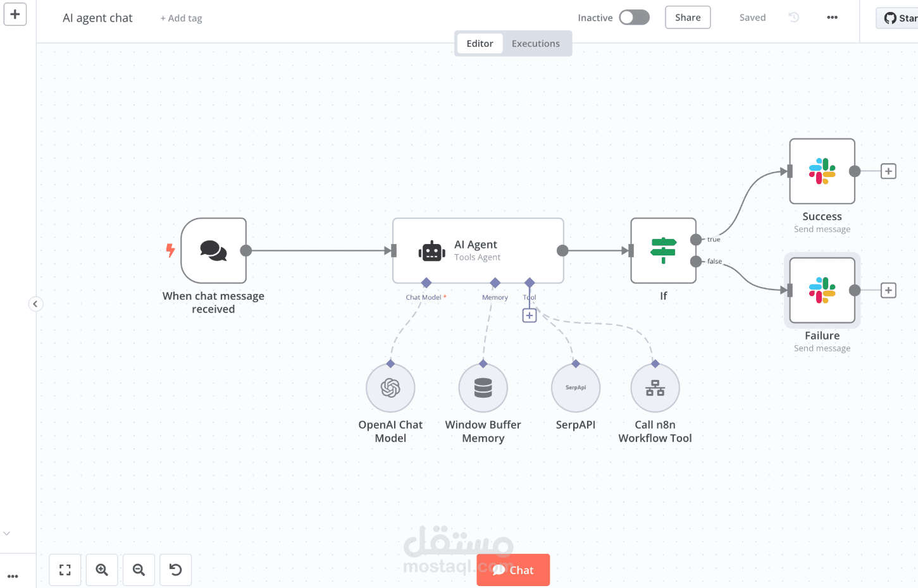Image resolution: width=918 pixels, height=588 pixels.
Task: Open the OpenAI Chat Model node
Action: tap(390, 388)
